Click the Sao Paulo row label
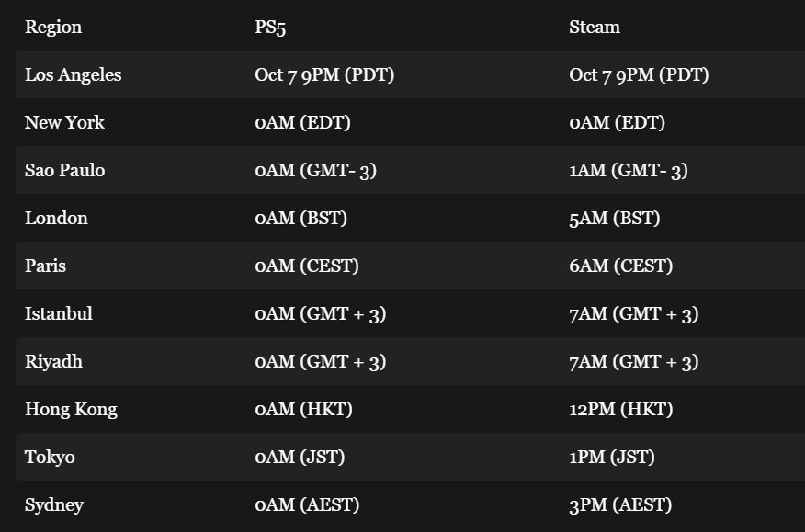This screenshot has width=805, height=532. (64, 171)
